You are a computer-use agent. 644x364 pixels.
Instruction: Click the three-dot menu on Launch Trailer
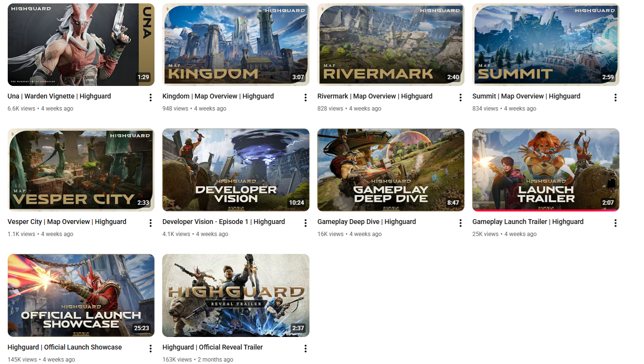[616, 223]
